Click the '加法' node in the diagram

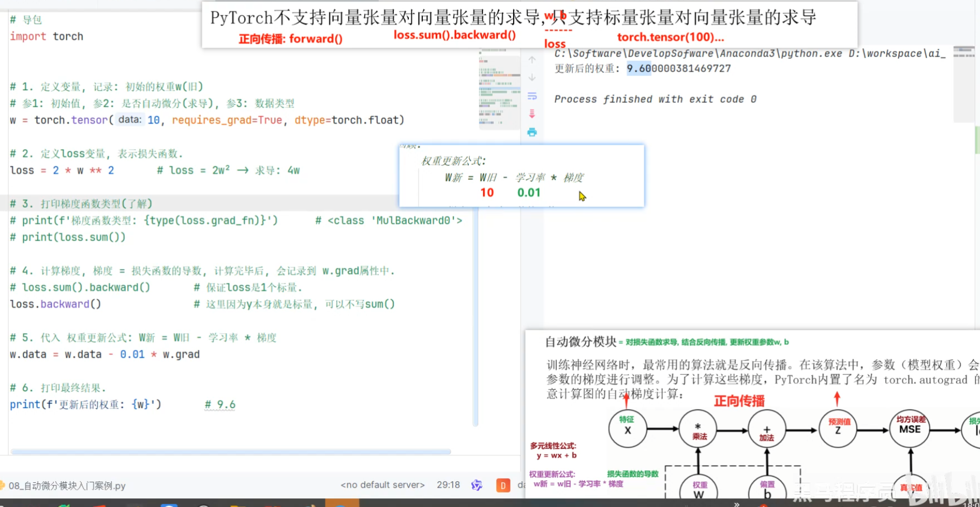(767, 429)
